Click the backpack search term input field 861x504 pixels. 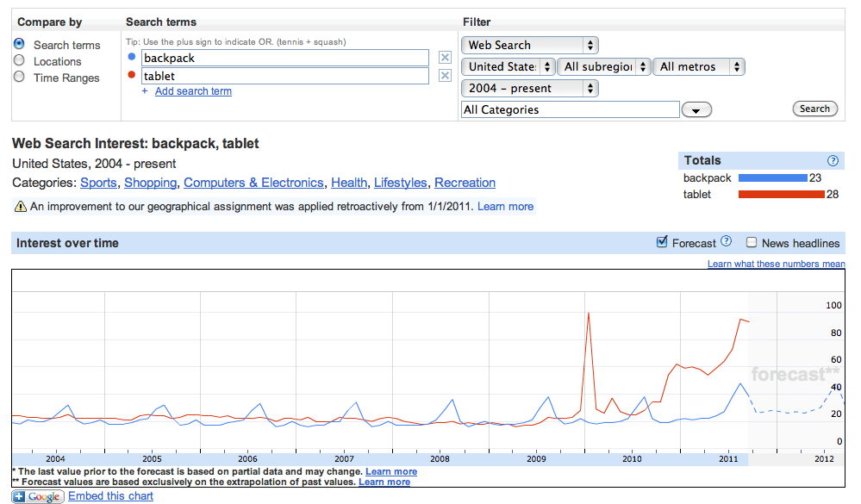pos(285,58)
